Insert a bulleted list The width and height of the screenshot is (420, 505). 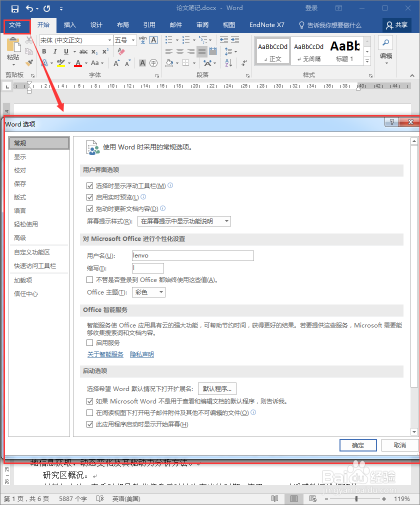pos(169,40)
